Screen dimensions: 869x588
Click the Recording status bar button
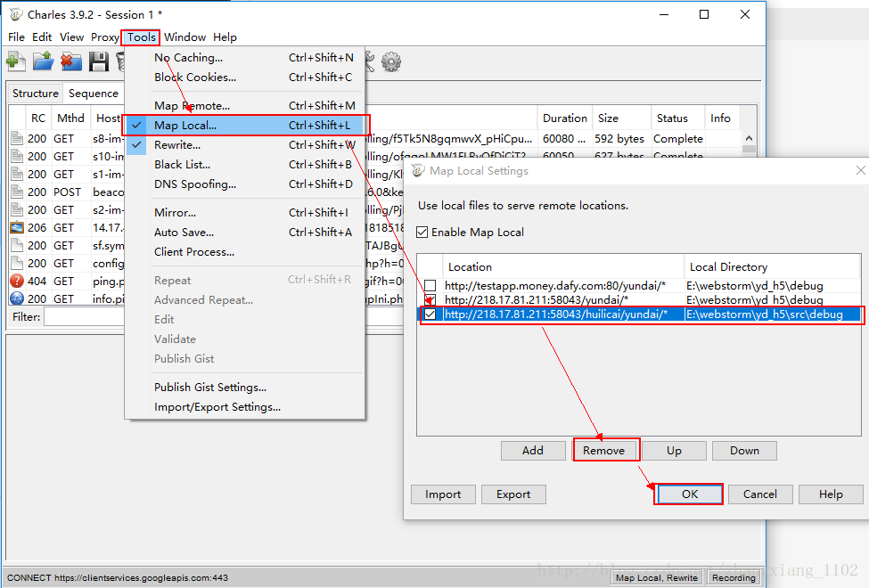click(x=734, y=577)
